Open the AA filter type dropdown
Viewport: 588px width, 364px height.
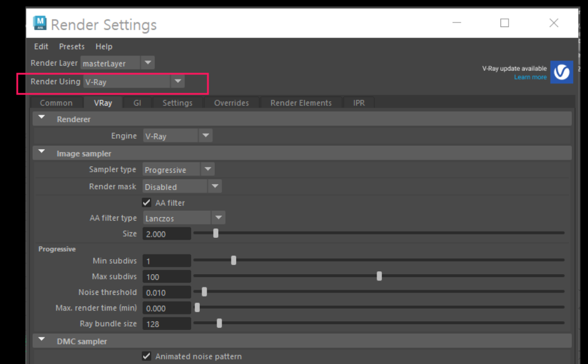pyautogui.click(x=184, y=218)
